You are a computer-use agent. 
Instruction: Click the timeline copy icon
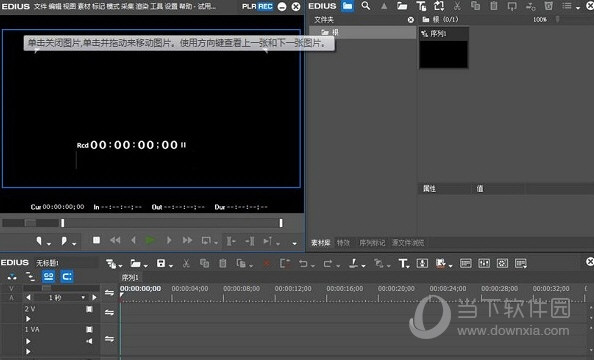tap(205, 263)
